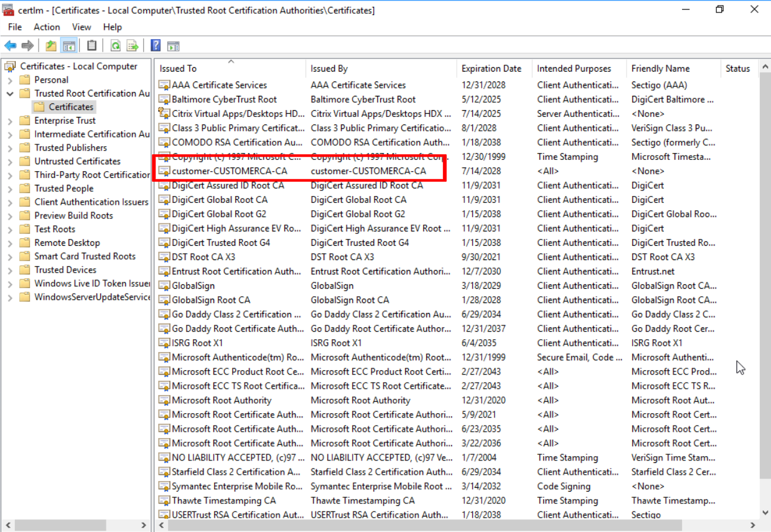Select Trusted Publishers folder in tree
This screenshot has width=771, height=532.
pyautogui.click(x=70, y=147)
